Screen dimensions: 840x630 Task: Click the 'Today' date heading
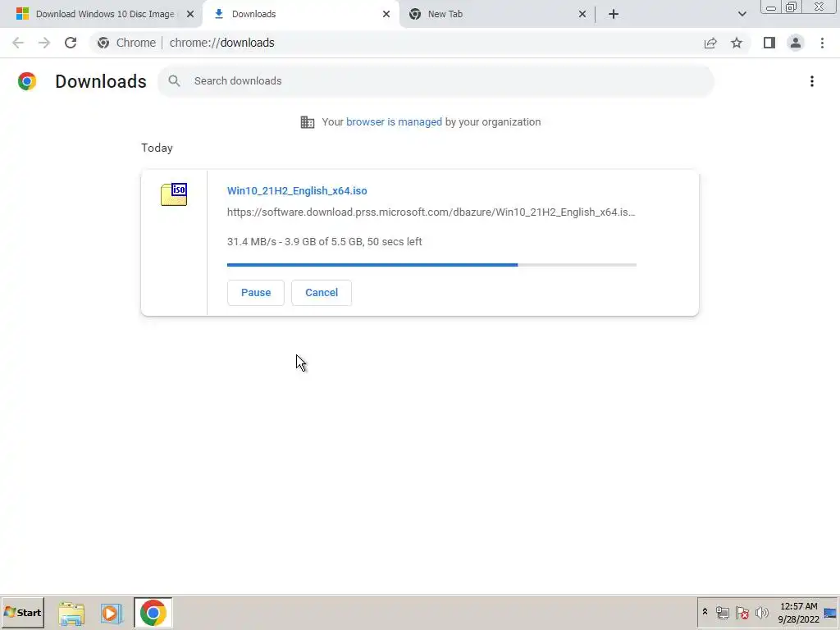pyautogui.click(x=157, y=148)
